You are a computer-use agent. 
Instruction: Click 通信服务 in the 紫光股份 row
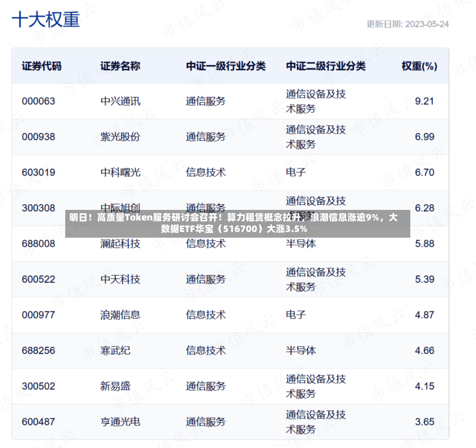[x=206, y=137]
